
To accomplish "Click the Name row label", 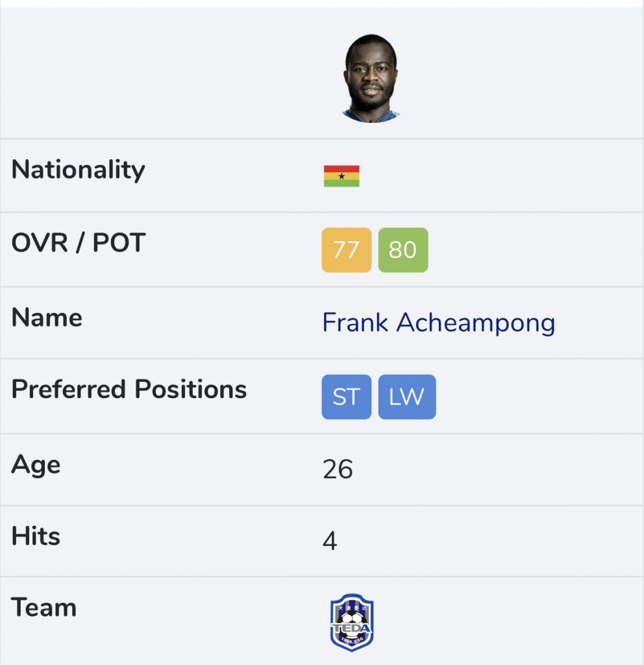I will [47, 317].
